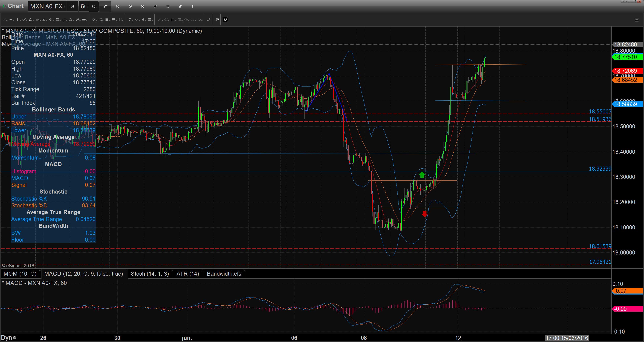
Task: Share chart via Facebook icon
Action: [x=193, y=6]
